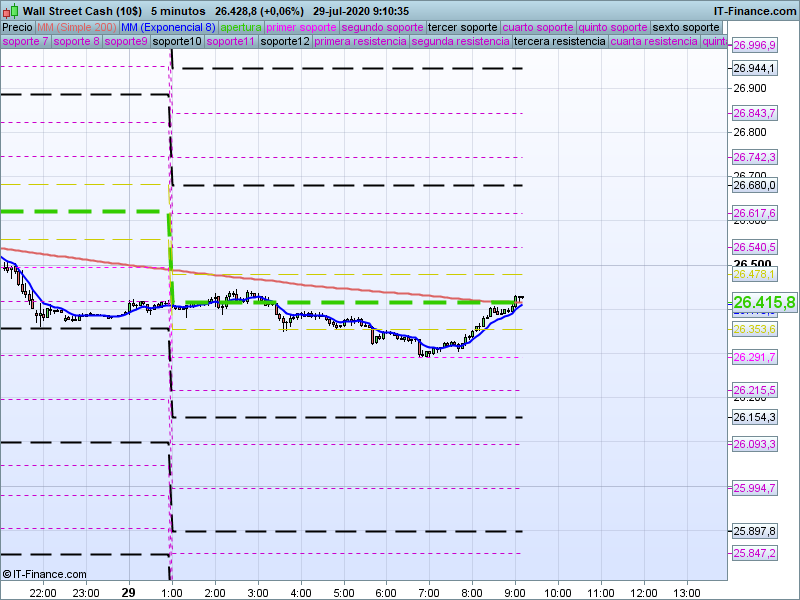
Task: Click the green current price tag 26.415,8
Action: (764, 302)
